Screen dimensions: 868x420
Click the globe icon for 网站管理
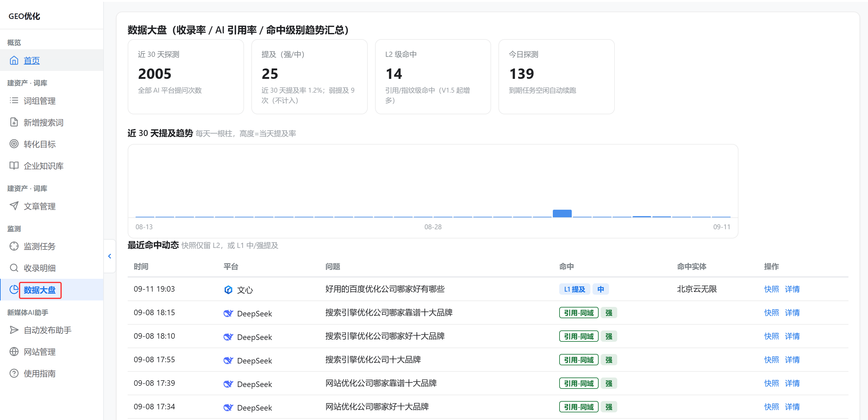click(14, 352)
